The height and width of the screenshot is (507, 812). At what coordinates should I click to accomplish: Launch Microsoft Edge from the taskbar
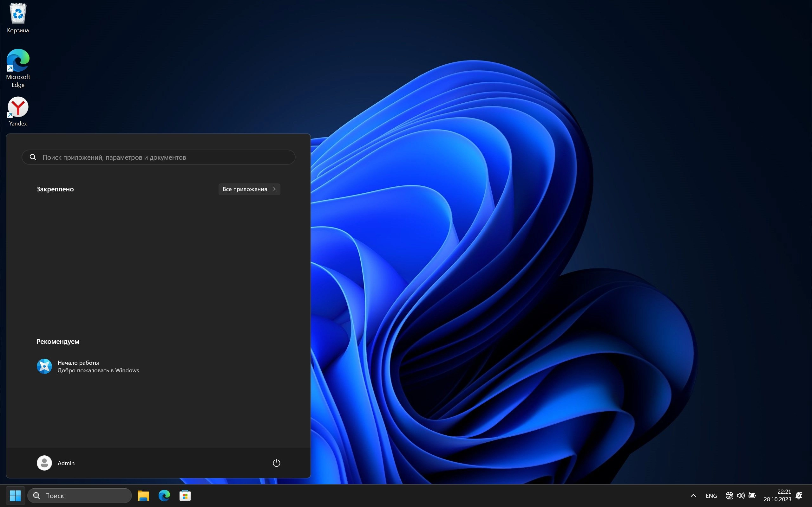click(164, 495)
